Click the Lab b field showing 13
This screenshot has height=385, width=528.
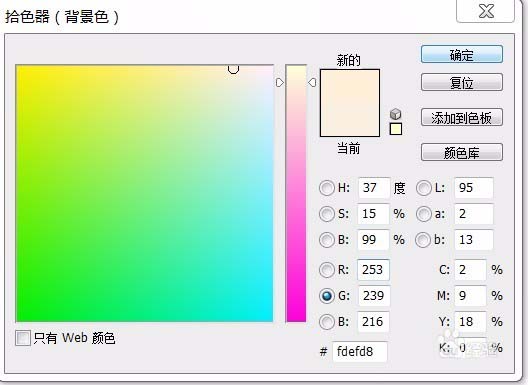click(x=474, y=239)
